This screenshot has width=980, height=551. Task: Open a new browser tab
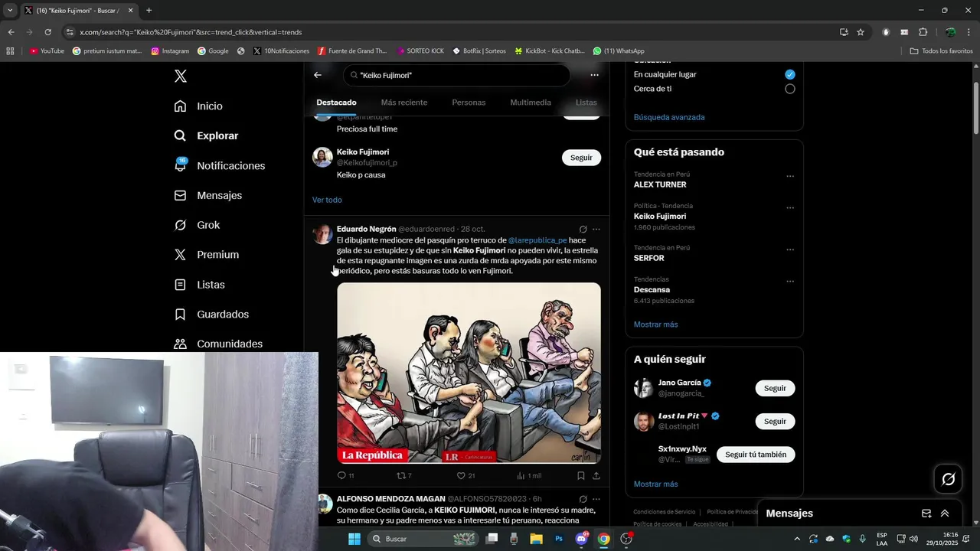149,10
